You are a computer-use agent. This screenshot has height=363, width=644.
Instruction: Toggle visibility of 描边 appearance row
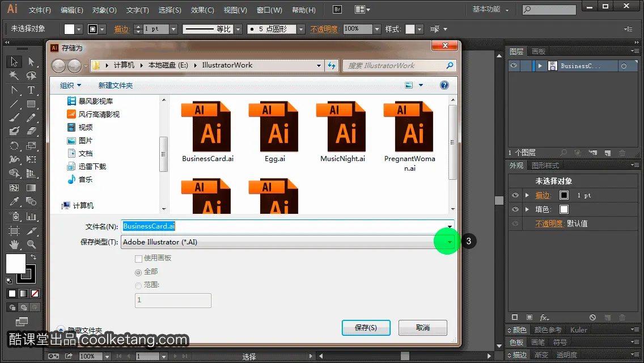coord(515,195)
